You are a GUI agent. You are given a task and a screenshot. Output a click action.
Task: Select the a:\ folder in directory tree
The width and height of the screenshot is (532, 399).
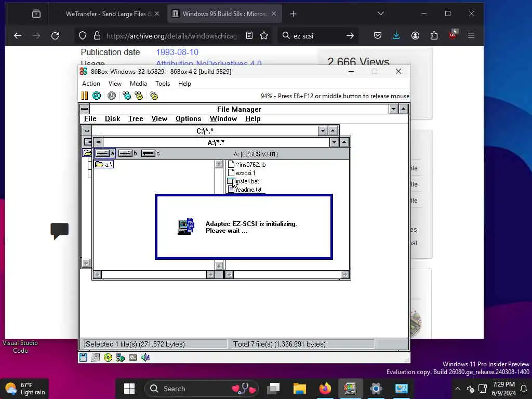[x=104, y=165]
